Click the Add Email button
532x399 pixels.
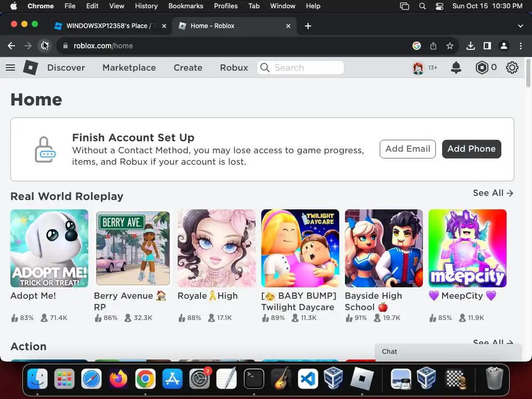click(407, 149)
